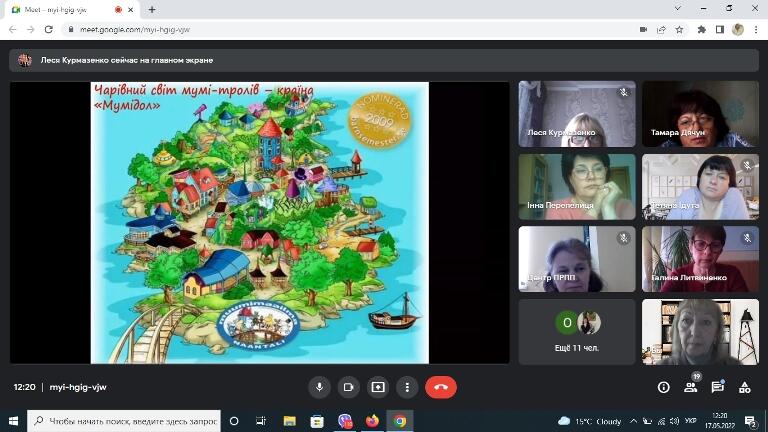Click the browser forward arrow
Image resolution: width=768 pixels, height=432 pixels.
(x=30, y=29)
